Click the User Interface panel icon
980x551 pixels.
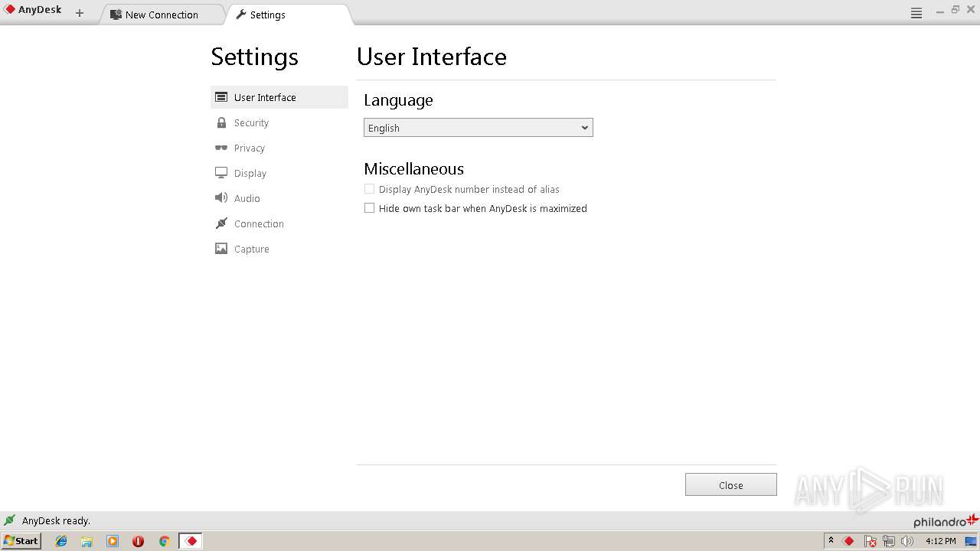[x=221, y=97]
